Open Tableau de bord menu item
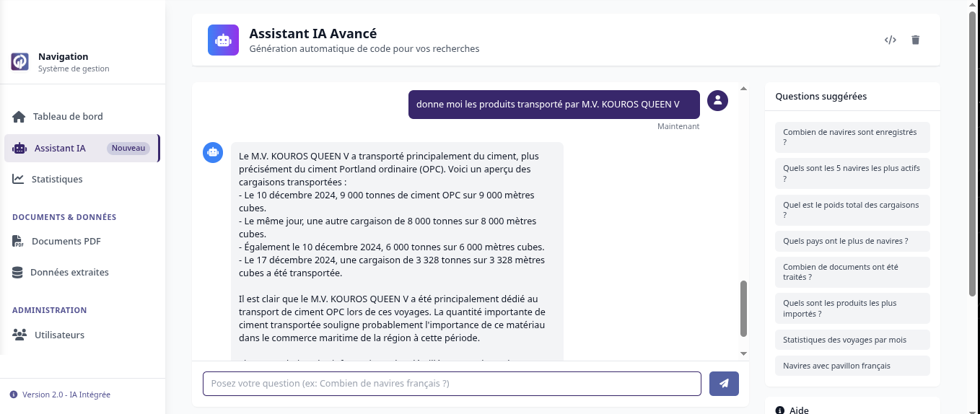Viewport: 980px width, 414px height. (82, 117)
